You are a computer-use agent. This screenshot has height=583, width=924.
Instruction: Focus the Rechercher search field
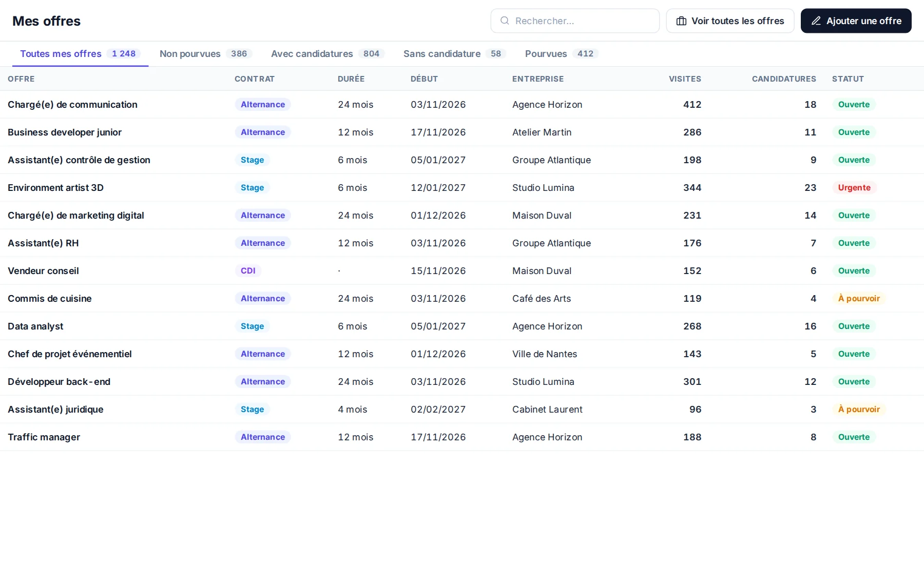(x=575, y=21)
